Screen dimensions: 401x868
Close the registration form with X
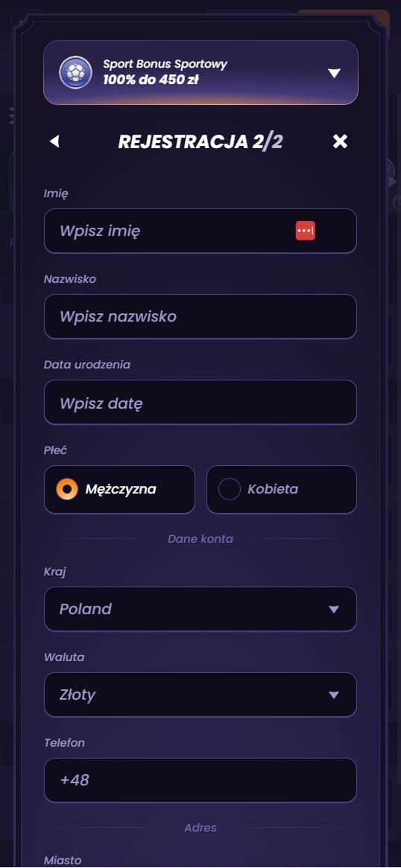pos(340,141)
